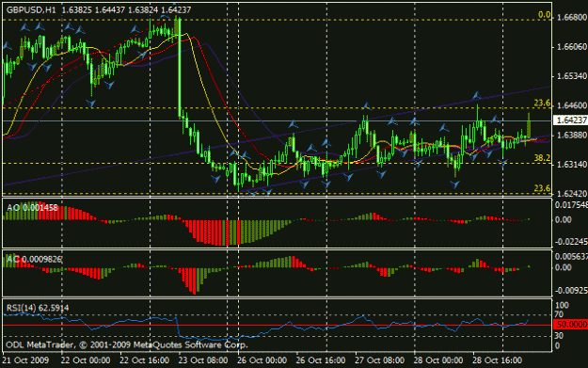This screenshot has width=588, height=368.
Task: Click the 22 Oct 00:00 time axis label
Action: (x=86, y=360)
